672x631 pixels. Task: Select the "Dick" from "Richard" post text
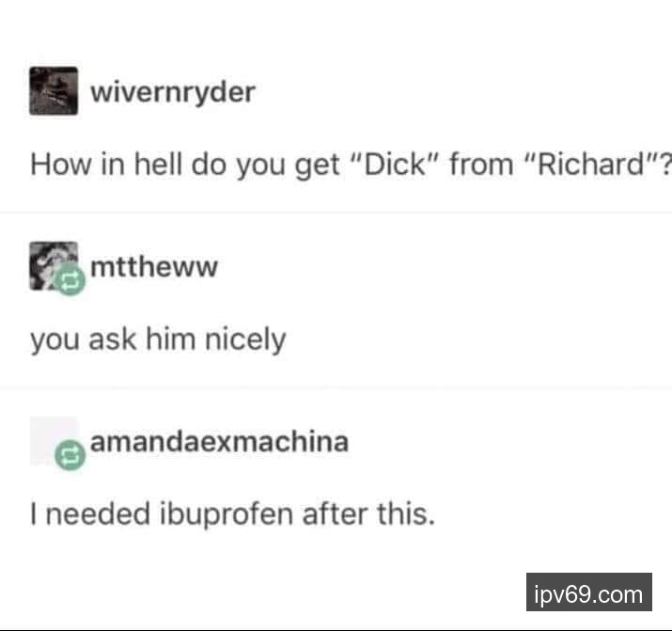click(x=351, y=165)
